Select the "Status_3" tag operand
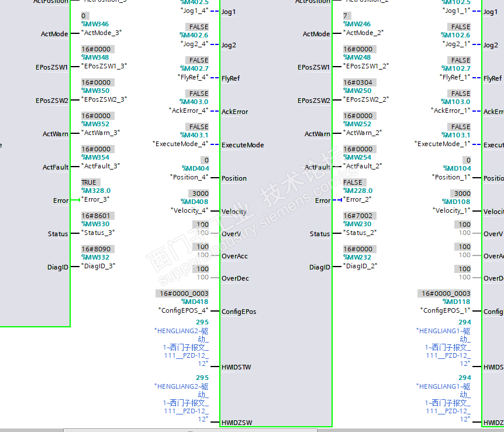The width and height of the screenshot is (504, 432). [x=98, y=233]
